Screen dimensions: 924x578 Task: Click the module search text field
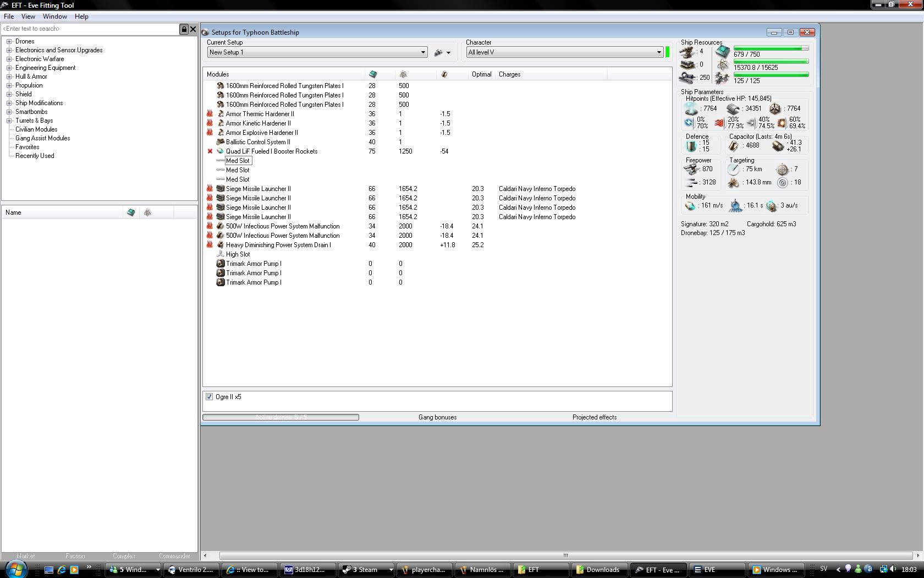(x=90, y=29)
